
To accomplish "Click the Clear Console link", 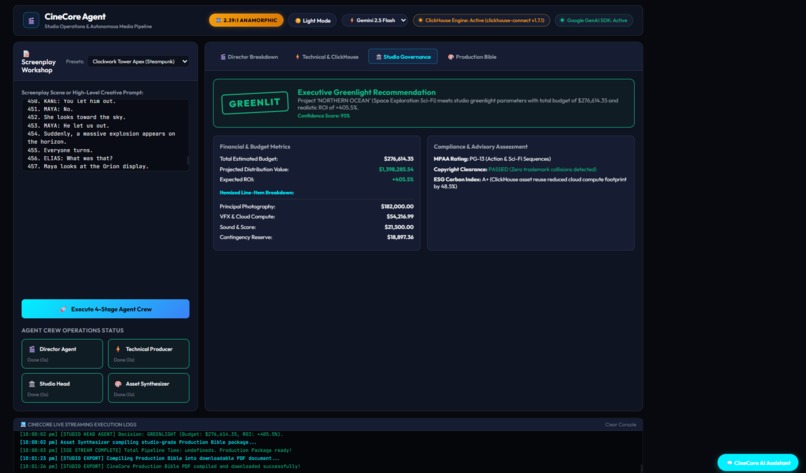I will (620, 425).
